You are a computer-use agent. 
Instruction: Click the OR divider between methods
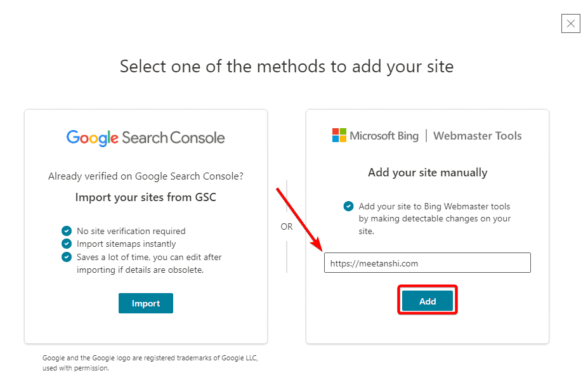coord(287,226)
